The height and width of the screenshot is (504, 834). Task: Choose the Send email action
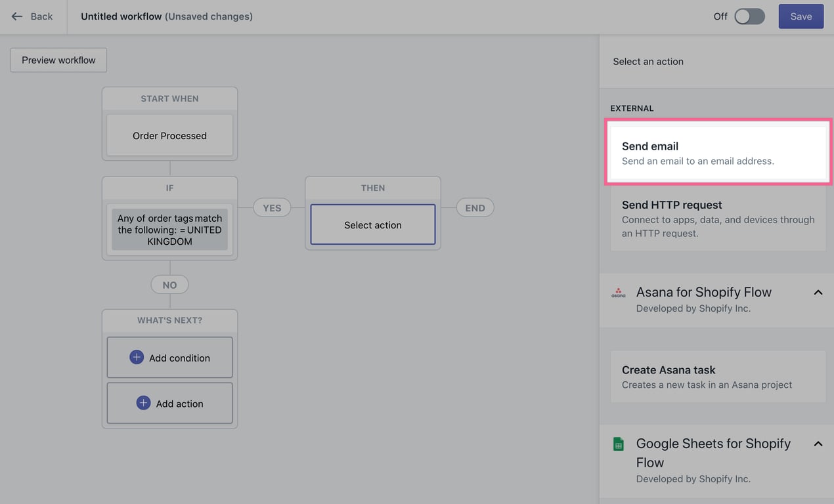[718, 153]
